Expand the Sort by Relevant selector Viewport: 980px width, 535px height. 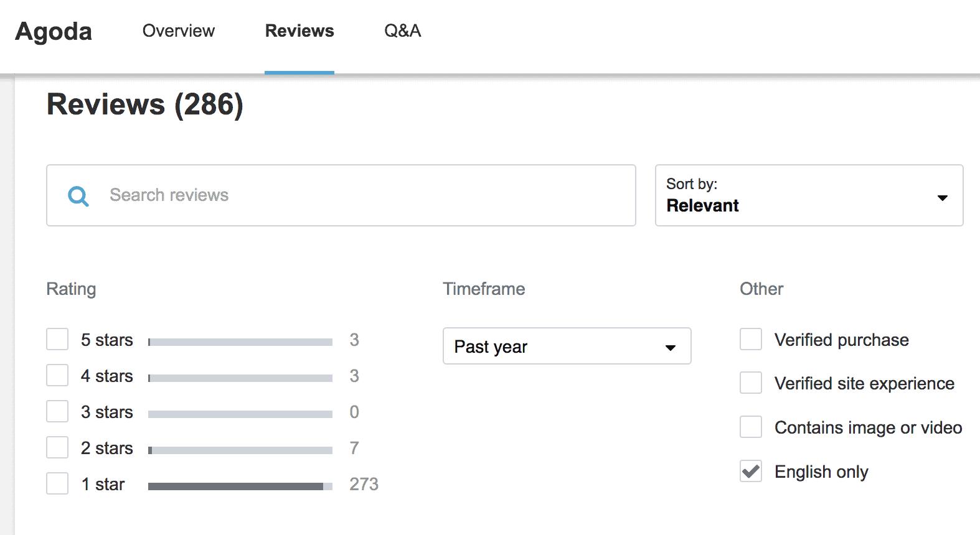808,195
